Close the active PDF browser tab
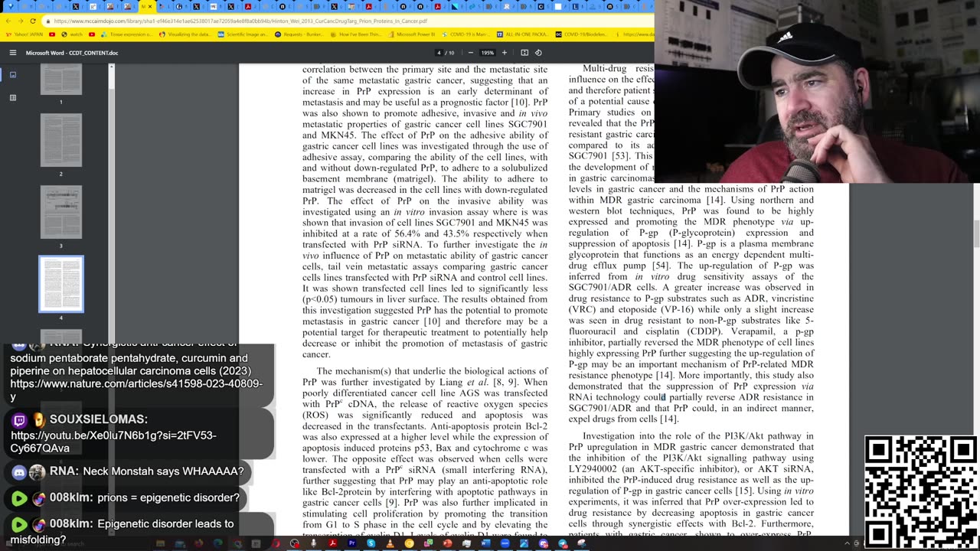The height and width of the screenshot is (551, 980). coord(151,6)
